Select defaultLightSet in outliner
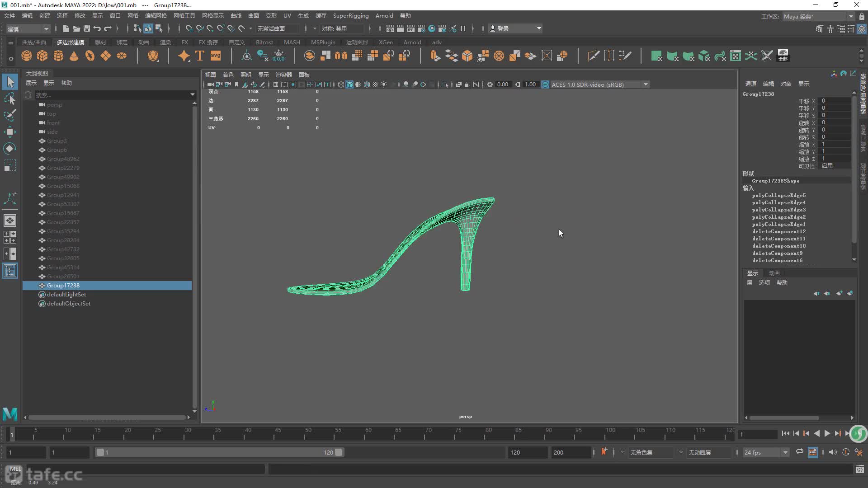The height and width of the screenshot is (488, 868). click(x=66, y=294)
